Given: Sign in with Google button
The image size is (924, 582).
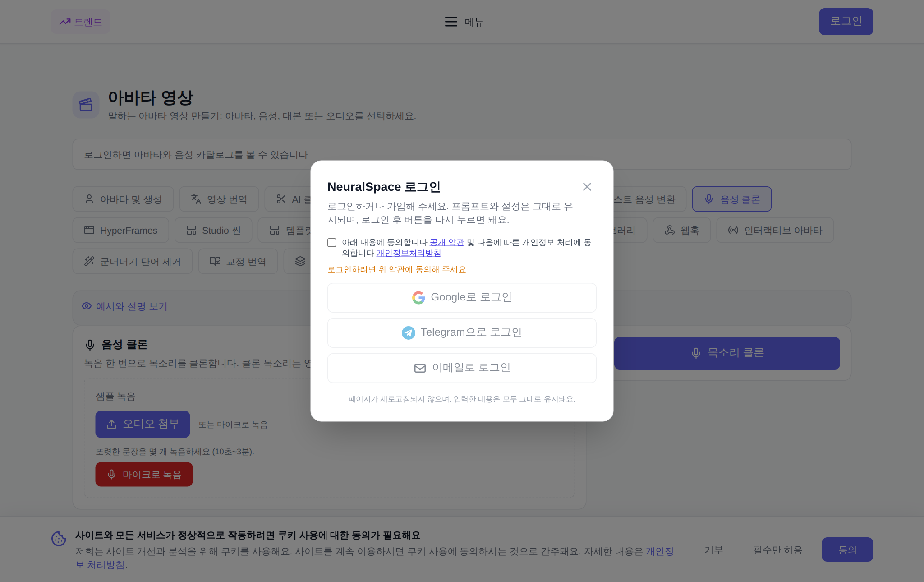Looking at the screenshot, I should 462,298.
